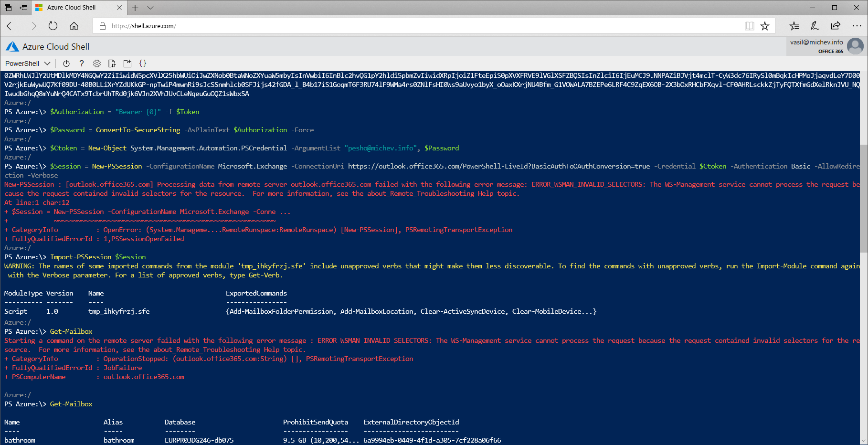Click the Azure logo in header
The image size is (868, 445).
point(12,46)
